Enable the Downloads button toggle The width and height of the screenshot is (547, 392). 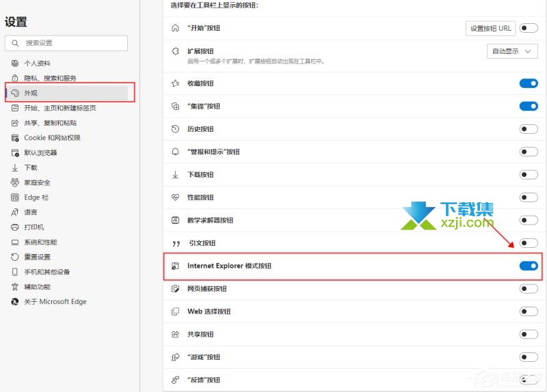529,175
